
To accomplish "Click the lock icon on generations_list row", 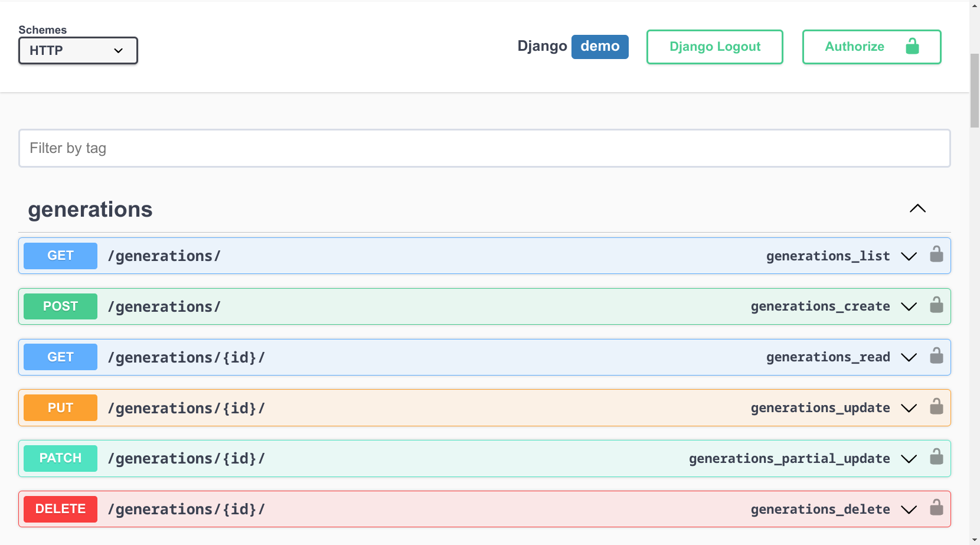I will click(x=937, y=255).
